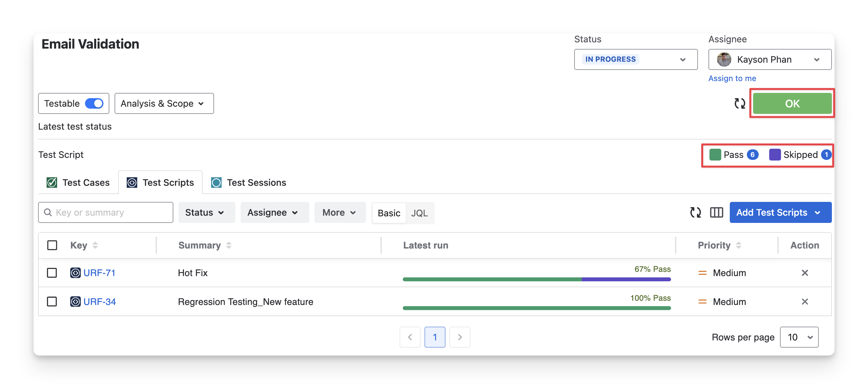
Task: Open the Rows per page dropdown
Action: pyautogui.click(x=799, y=337)
